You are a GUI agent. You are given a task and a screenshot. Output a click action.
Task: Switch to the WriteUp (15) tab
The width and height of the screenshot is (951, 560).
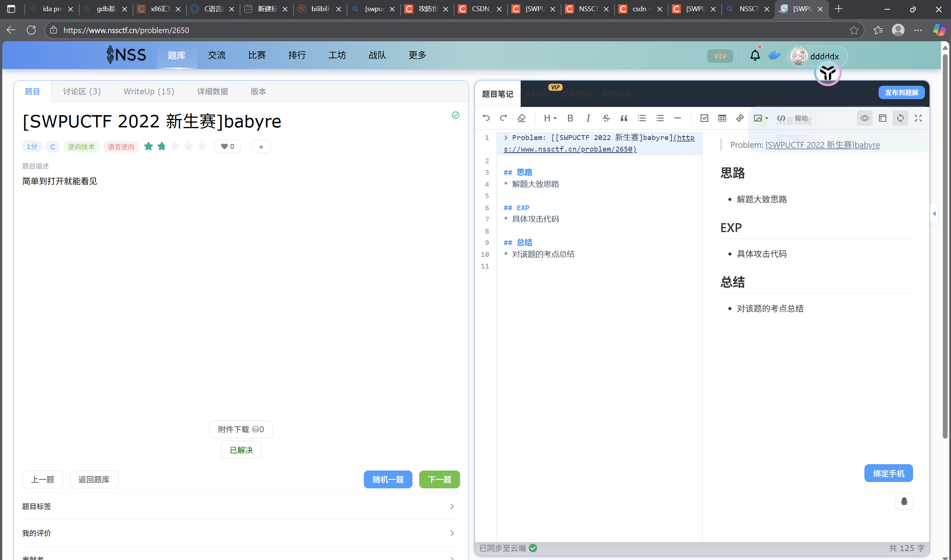[149, 91]
